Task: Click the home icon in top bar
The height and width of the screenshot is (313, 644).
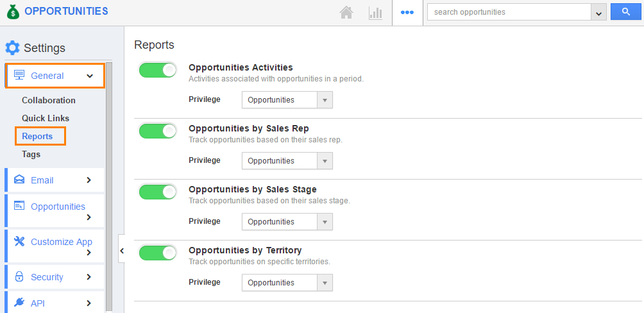Action: 346,13
